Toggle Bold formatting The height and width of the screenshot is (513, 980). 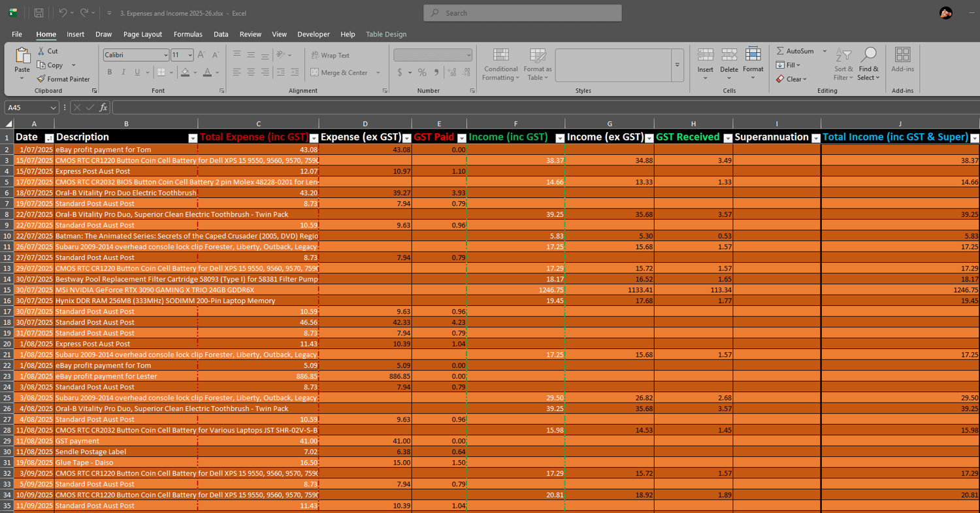coord(110,73)
